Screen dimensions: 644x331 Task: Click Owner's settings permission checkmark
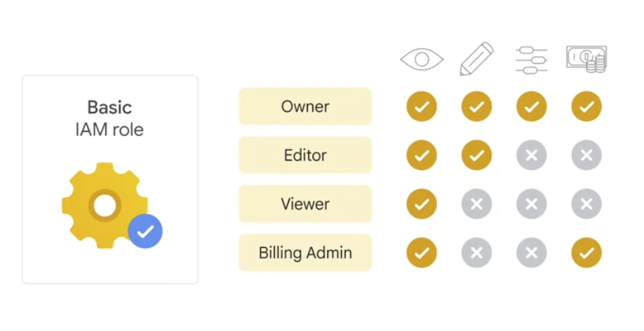coord(531,107)
